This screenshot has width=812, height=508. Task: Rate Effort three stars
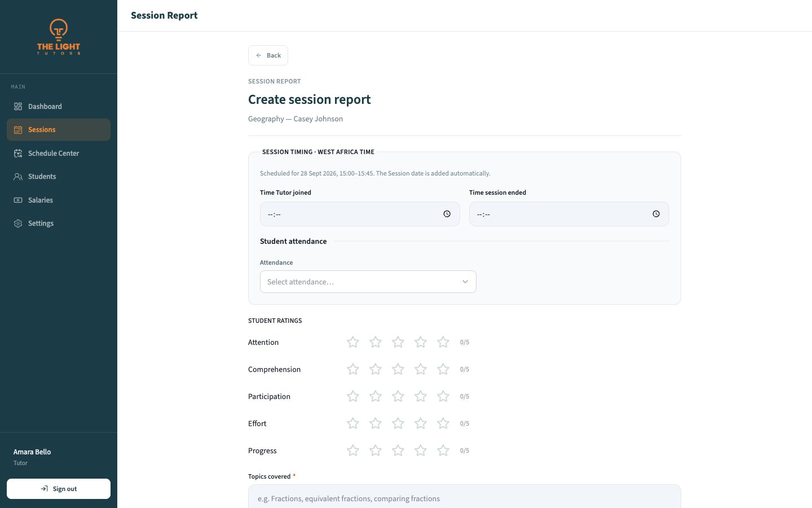(398, 423)
